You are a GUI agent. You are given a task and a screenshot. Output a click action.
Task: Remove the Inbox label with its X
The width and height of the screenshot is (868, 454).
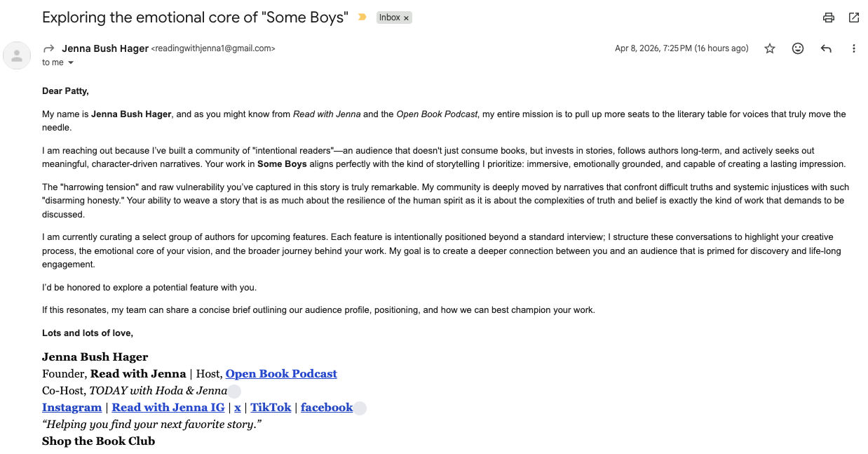(406, 18)
